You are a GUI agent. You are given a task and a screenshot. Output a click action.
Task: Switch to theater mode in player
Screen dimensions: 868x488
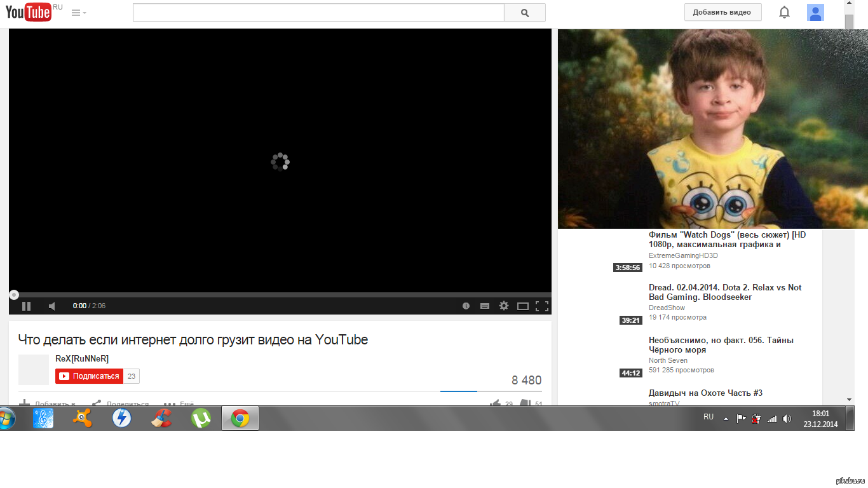(523, 306)
